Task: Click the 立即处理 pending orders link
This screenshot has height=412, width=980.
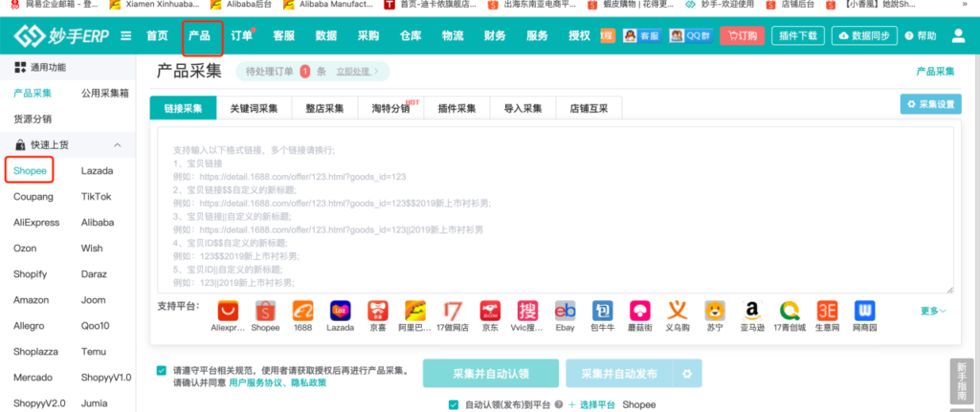Action: coord(358,71)
